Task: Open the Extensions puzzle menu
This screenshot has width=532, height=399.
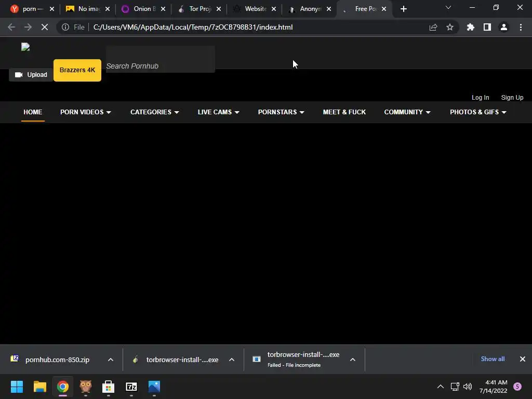Action: pyautogui.click(x=471, y=27)
